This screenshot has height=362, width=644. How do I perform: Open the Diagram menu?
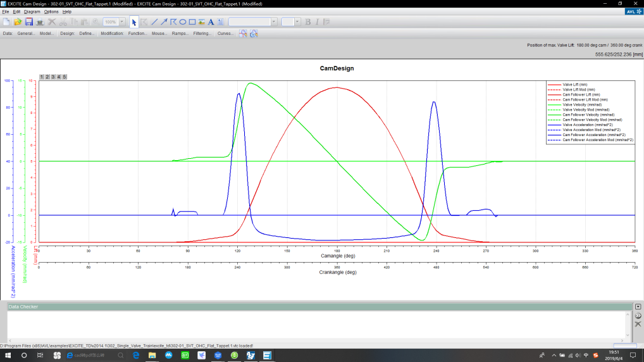coord(32,11)
